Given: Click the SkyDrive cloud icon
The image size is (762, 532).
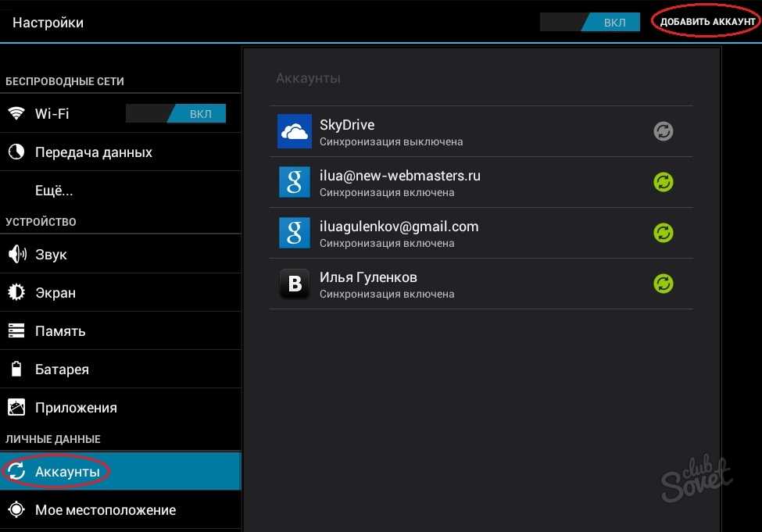Looking at the screenshot, I should (x=295, y=131).
